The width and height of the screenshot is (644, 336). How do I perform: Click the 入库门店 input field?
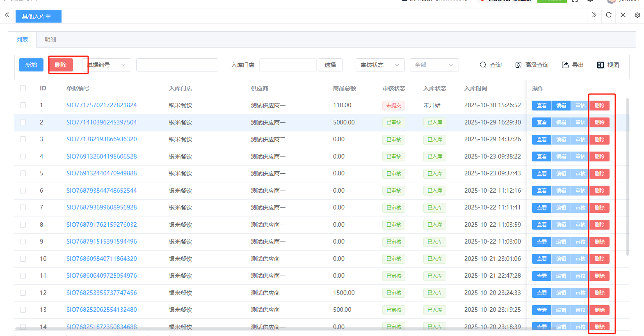pyautogui.click(x=288, y=65)
